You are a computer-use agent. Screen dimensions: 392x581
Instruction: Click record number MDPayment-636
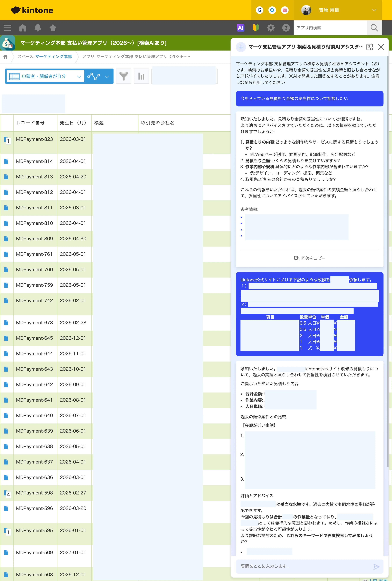[x=35, y=477]
